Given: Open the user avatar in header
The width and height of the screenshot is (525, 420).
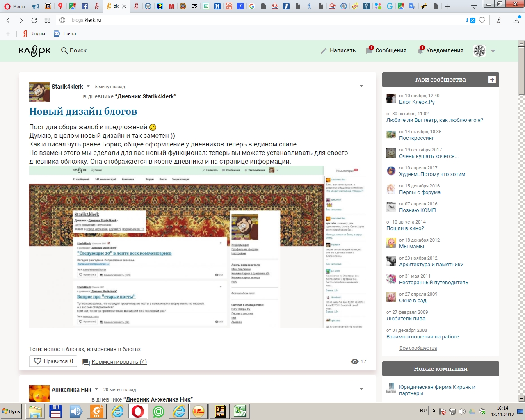Looking at the screenshot, I should click(x=479, y=50).
